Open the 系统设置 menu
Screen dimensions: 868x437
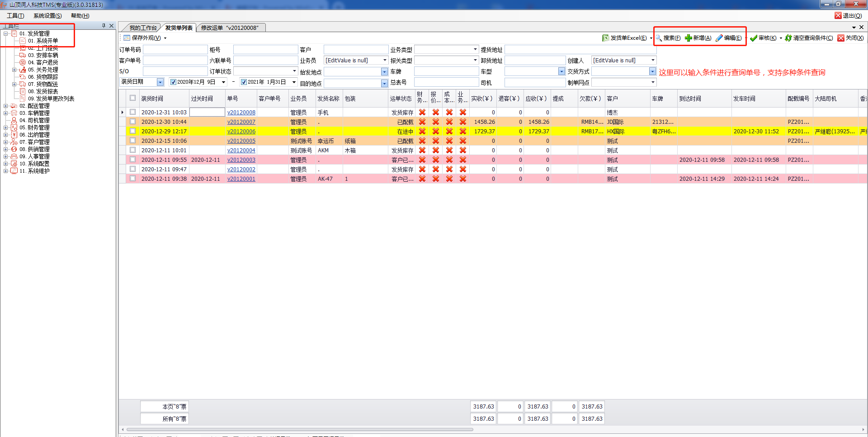click(x=47, y=16)
